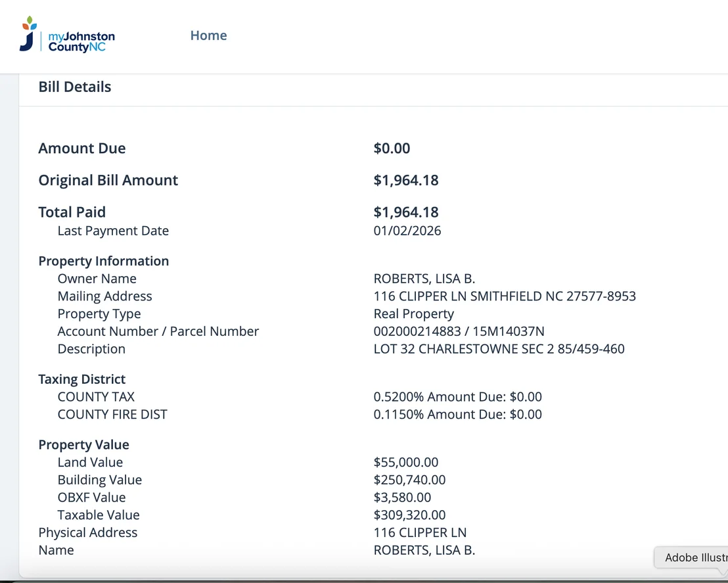This screenshot has width=728, height=583.
Task: Click the COUNTY FIRE DIST label
Action: point(112,414)
